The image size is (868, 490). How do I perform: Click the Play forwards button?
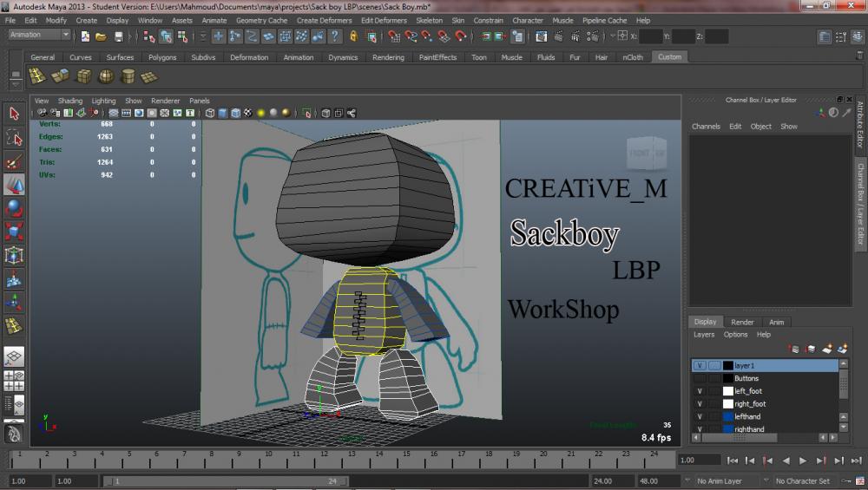[803, 461]
